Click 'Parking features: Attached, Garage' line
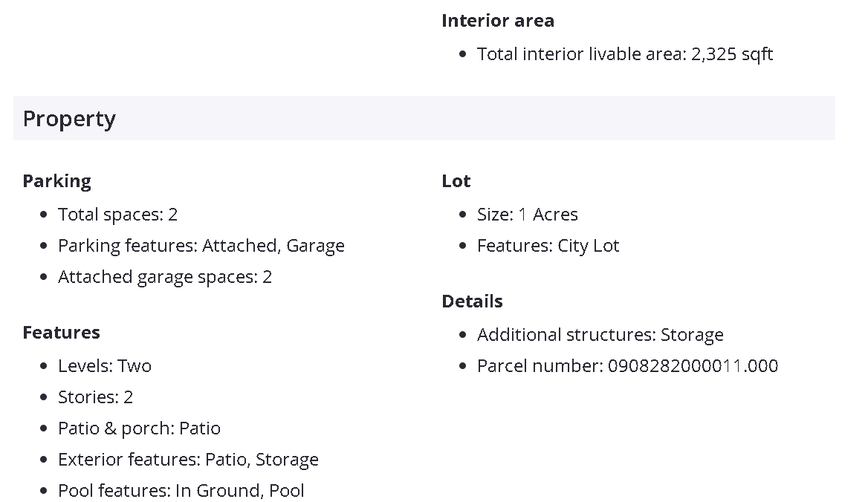Screen dimensions: 868x502 pyautogui.click(x=201, y=246)
